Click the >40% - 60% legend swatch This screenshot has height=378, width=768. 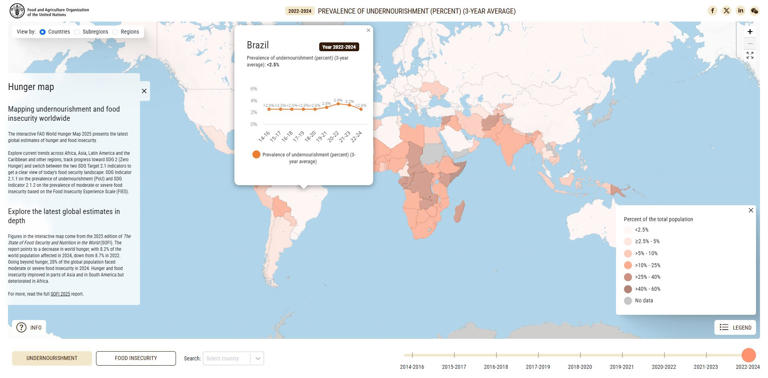point(628,289)
